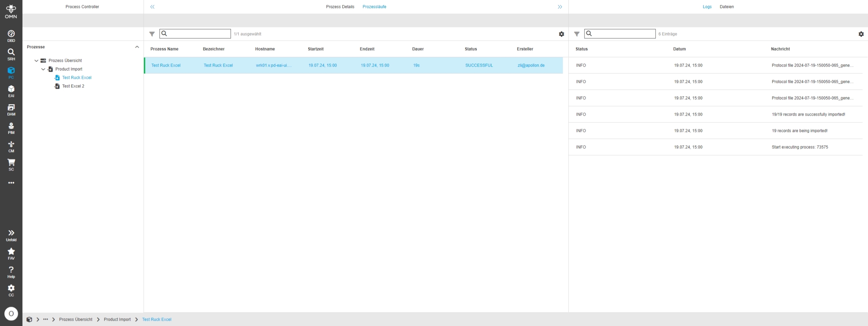Unfold the sidebar navigation
The width and height of the screenshot is (868, 326).
11,235
